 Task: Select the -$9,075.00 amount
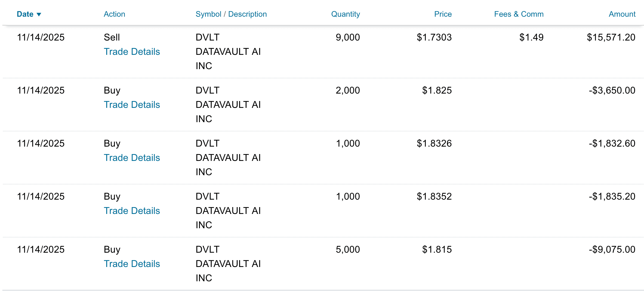click(x=612, y=250)
